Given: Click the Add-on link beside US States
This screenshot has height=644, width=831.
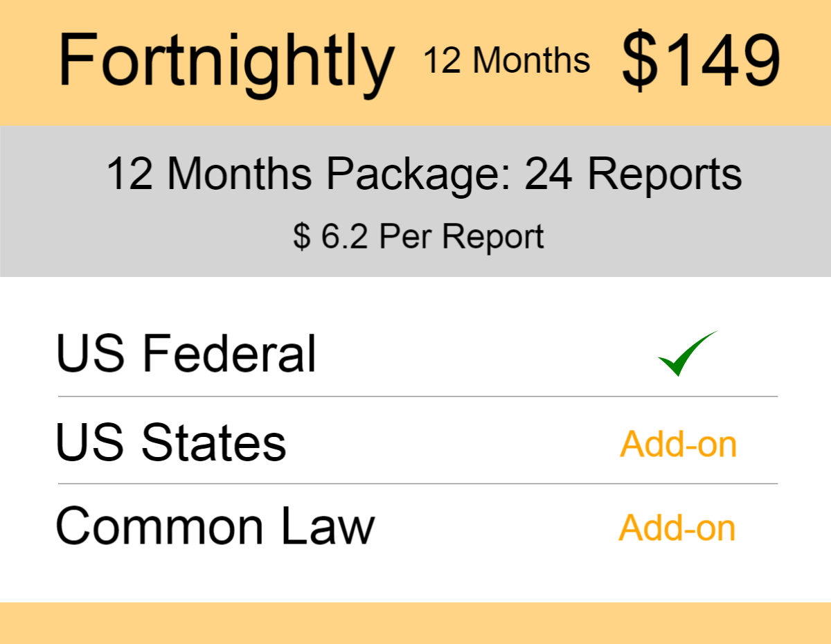Looking at the screenshot, I should pos(678,444).
